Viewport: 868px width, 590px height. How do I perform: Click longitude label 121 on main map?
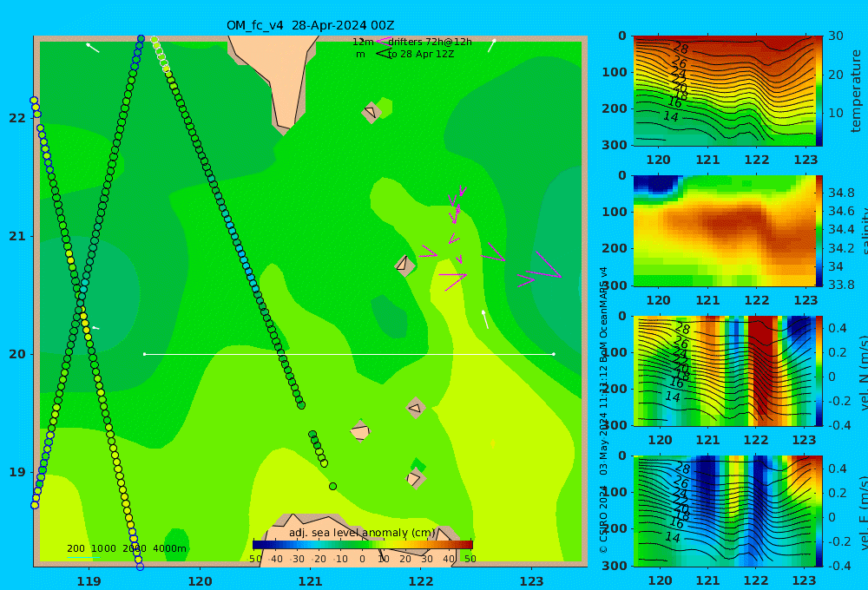(x=310, y=581)
